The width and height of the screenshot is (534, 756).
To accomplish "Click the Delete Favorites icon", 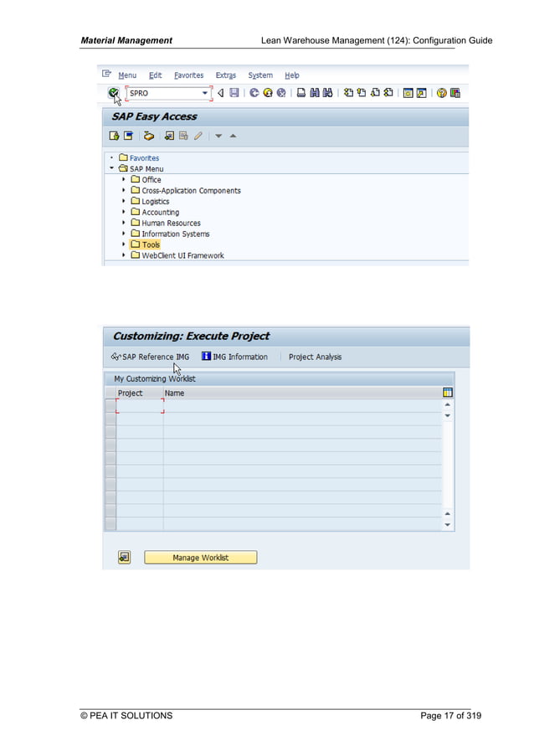I will [183, 136].
